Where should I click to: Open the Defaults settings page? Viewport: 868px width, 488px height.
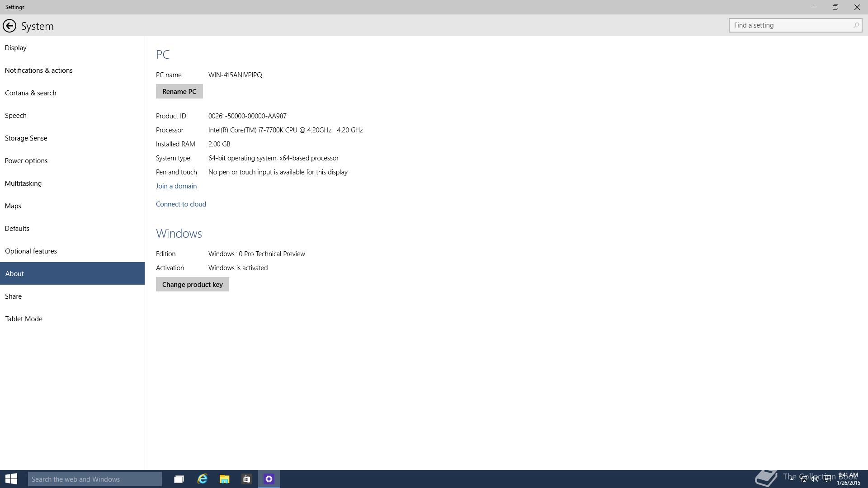[72, 228]
